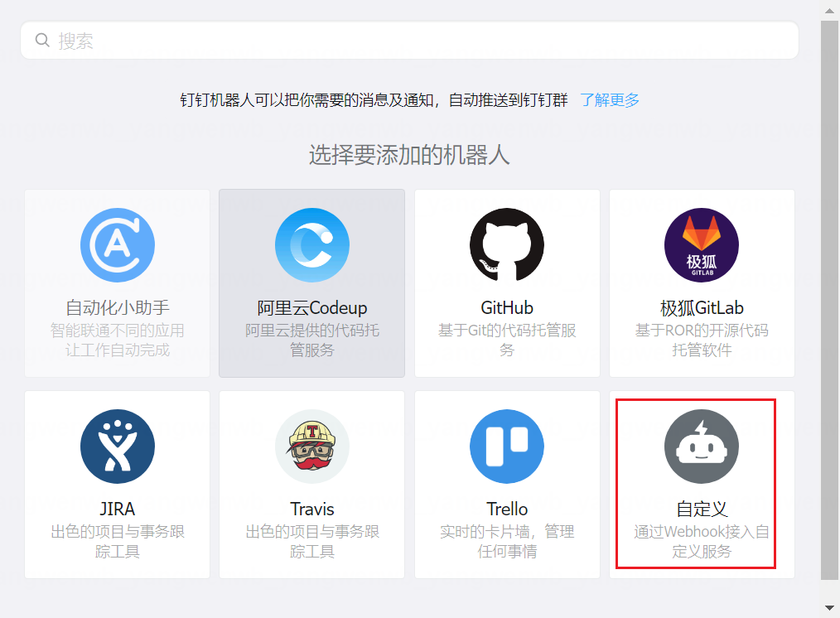
Task: Click the JIRA card title label
Action: [117, 509]
